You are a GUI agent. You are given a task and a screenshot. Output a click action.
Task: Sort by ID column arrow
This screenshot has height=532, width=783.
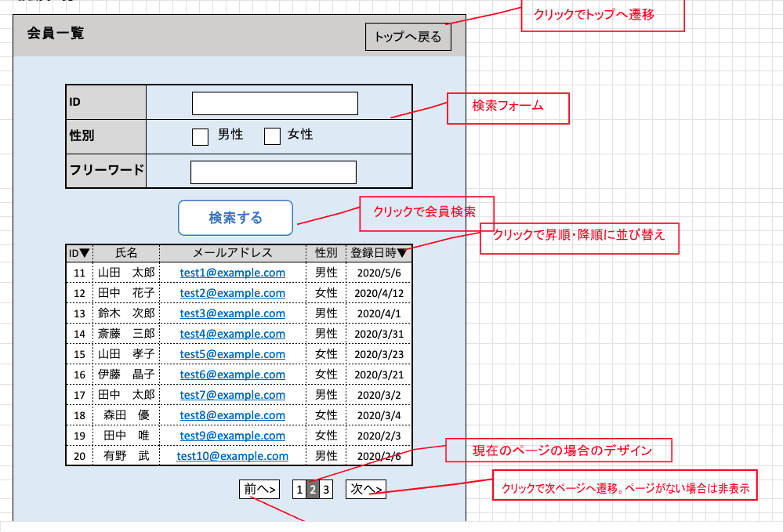[x=85, y=253]
